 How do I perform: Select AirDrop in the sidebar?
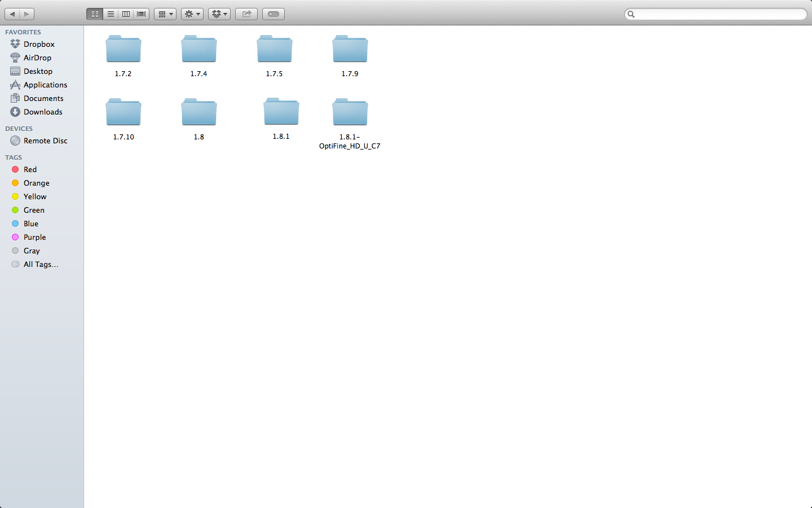click(x=37, y=58)
